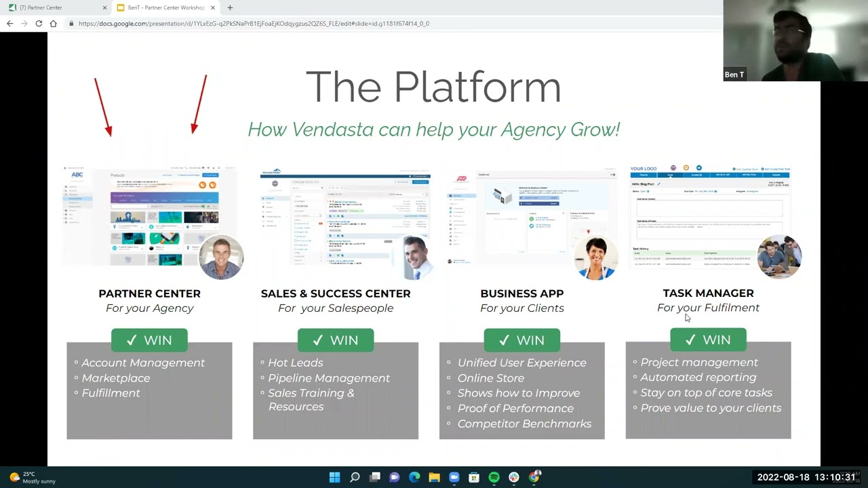Viewport: 868px width, 488px height.
Task: Click the "SALES & SUCCESS CENTER" heading
Action: point(336,293)
